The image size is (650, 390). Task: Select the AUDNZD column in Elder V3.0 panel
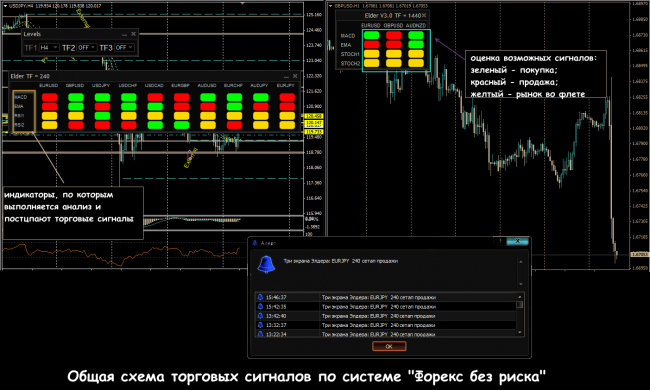[416, 25]
